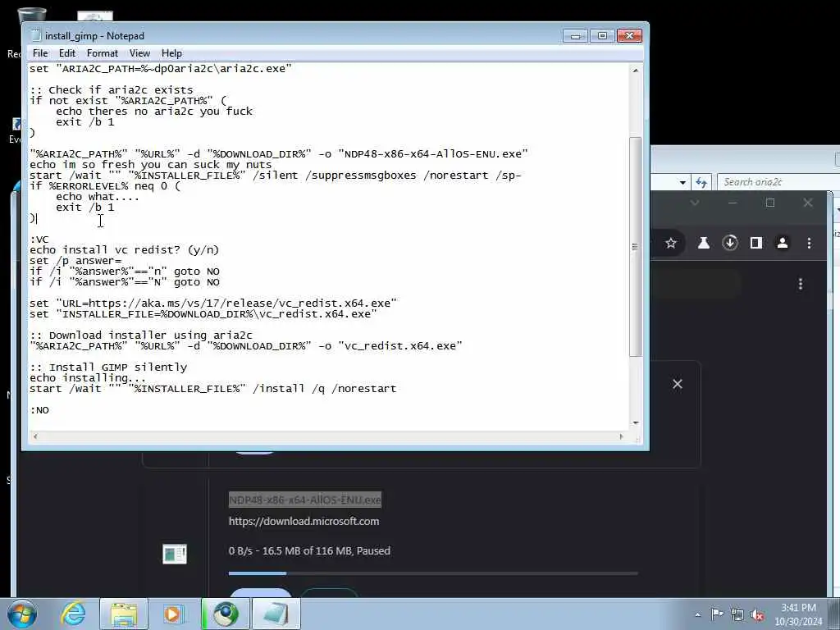Click the horizontal scroll left arrow in Notepad
Viewport: 840px width, 630px height.
(x=35, y=436)
